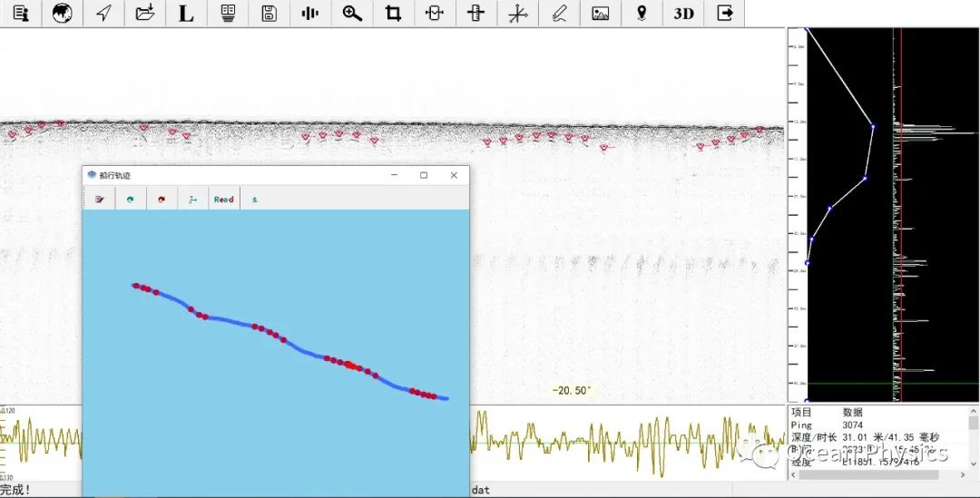This screenshot has width=980, height=498.
Task: Select the crop tool
Action: coord(393,14)
